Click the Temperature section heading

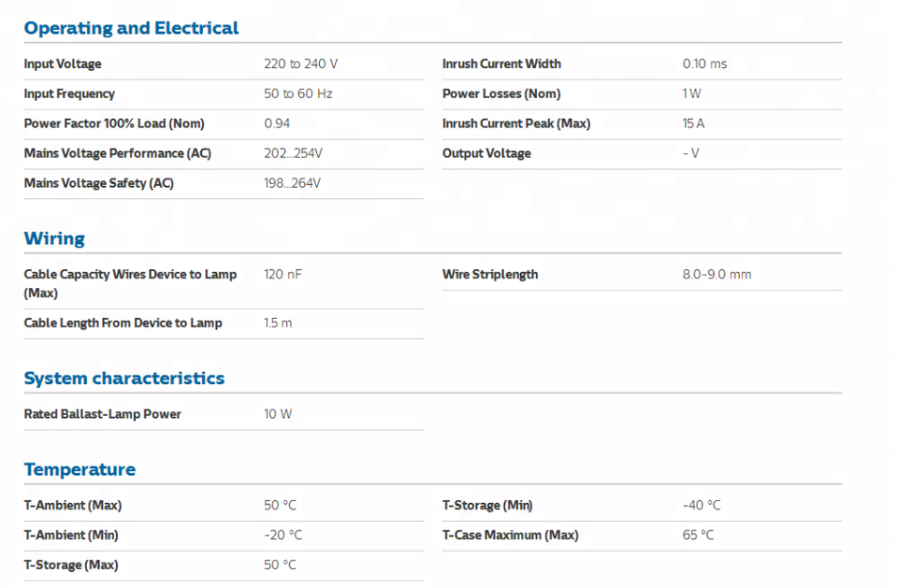pyautogui.click(x=80, y=469)
